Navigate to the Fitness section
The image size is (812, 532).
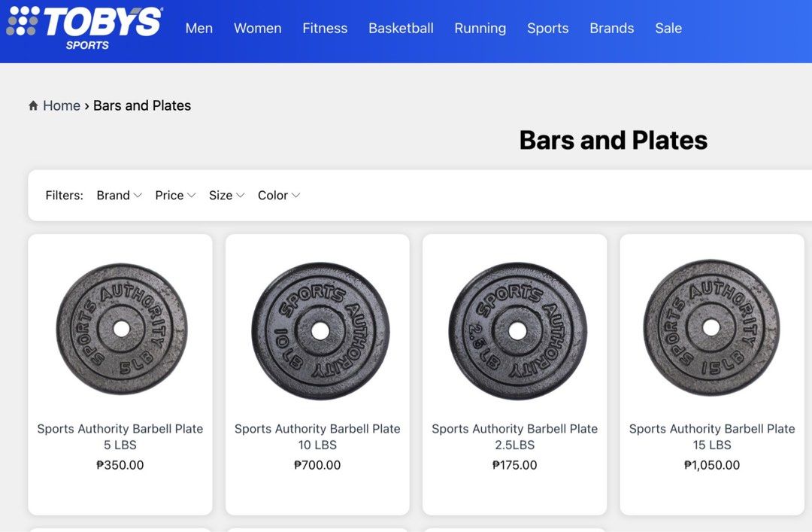pos(325,28)
